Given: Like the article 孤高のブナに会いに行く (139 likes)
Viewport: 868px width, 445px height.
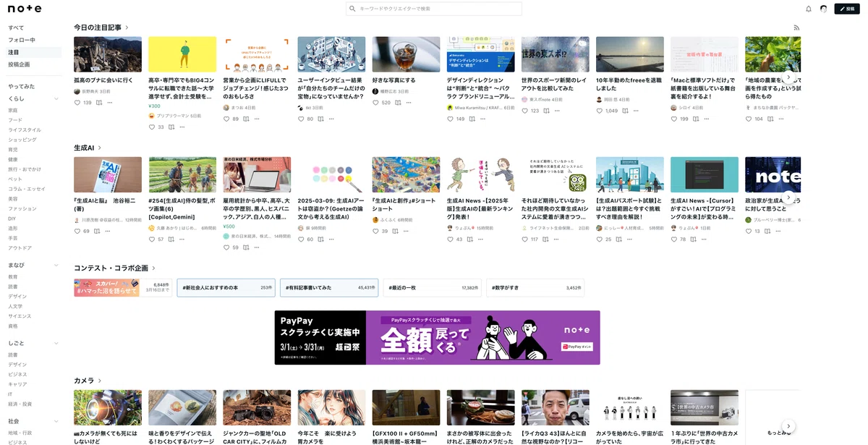Looking at the screenshot, I should point(77,103).
